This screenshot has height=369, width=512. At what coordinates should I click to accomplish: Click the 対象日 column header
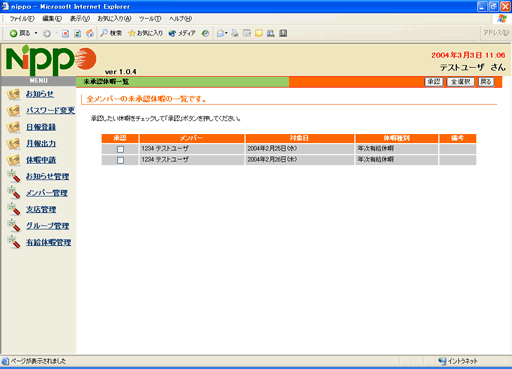pos(299,138)
